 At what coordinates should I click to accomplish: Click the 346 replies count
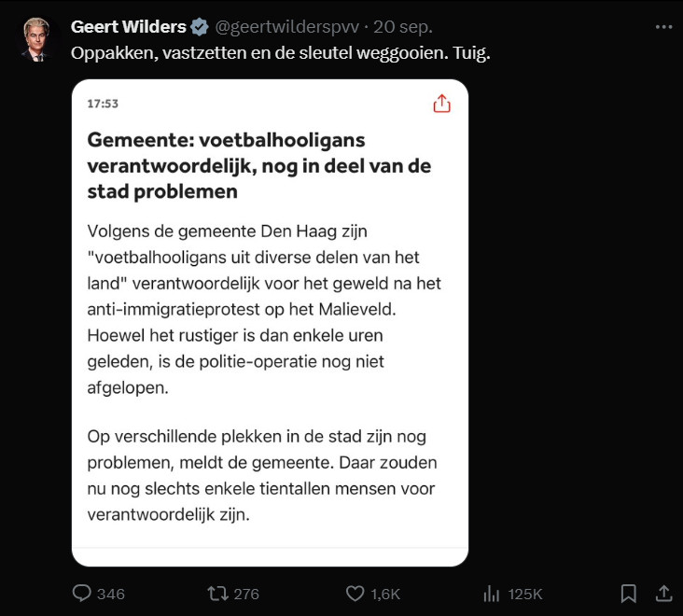pos(110,594)
